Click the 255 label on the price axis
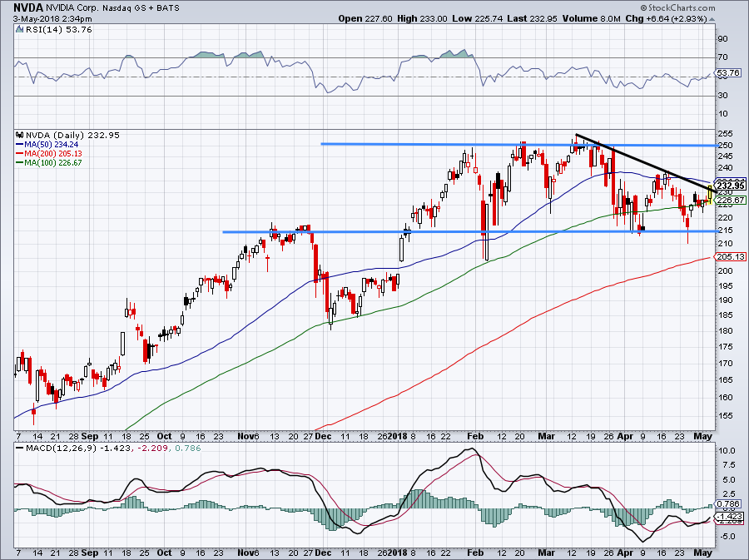The width and height of the screenshot is (749, 560). (725, 133)
